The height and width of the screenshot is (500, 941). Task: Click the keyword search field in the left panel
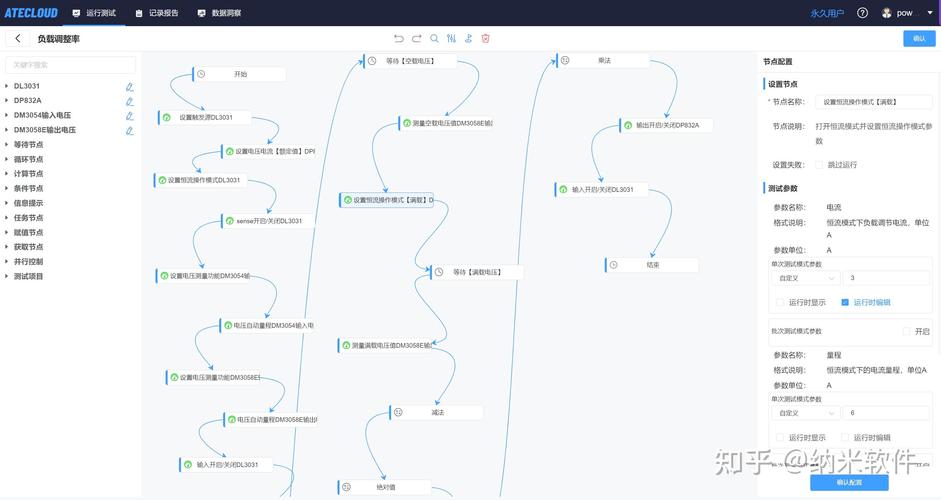point(70,65)
